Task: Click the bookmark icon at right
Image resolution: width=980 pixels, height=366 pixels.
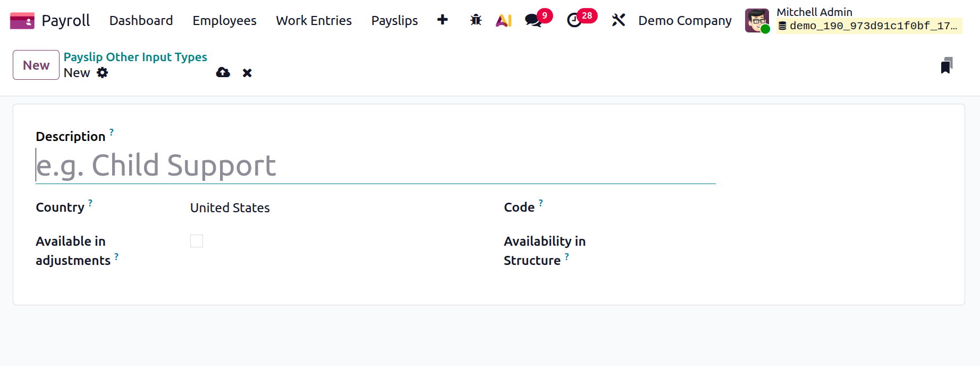Action: click(x=947, y=65)
